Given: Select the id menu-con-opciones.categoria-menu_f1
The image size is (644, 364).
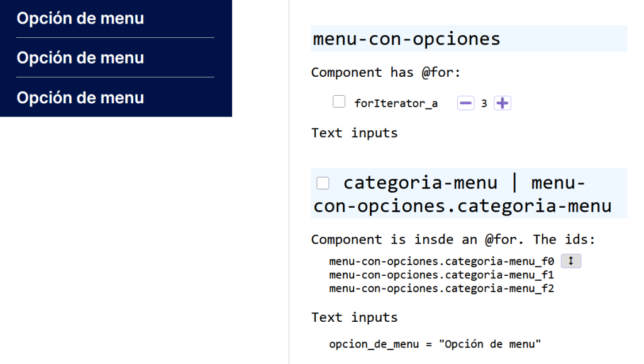Looking at the screenshot, I should tap(441, 275).
